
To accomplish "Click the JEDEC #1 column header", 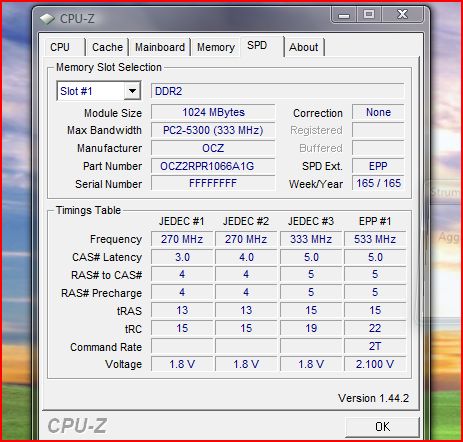I will 182,221.
